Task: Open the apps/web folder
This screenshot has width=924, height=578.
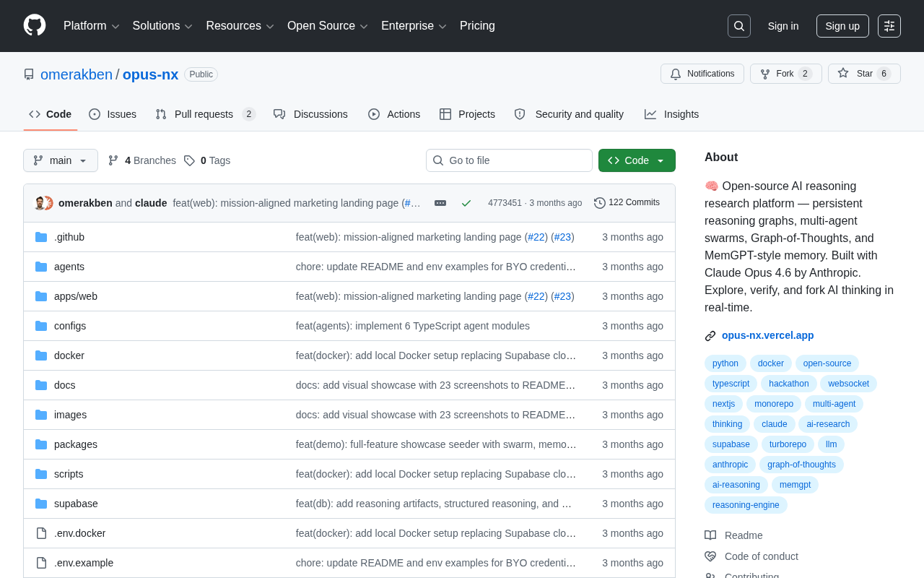Action: (x=76, y=296)
